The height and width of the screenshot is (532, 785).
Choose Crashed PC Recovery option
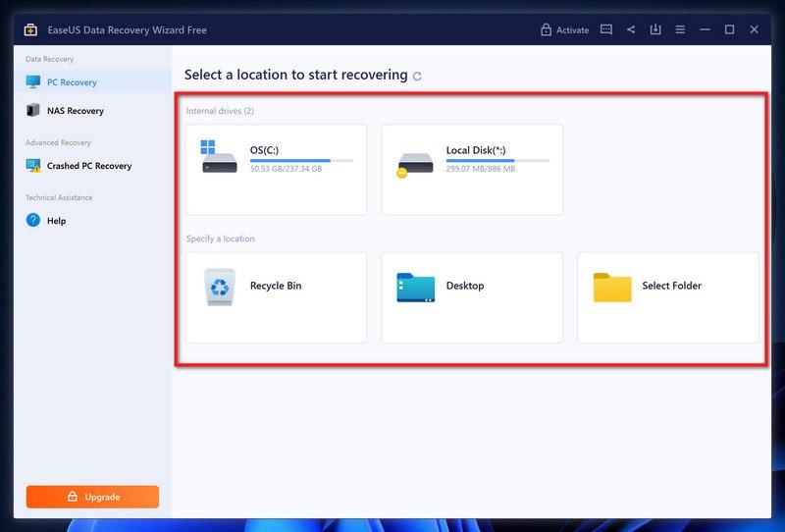click(x=88, y=166)
